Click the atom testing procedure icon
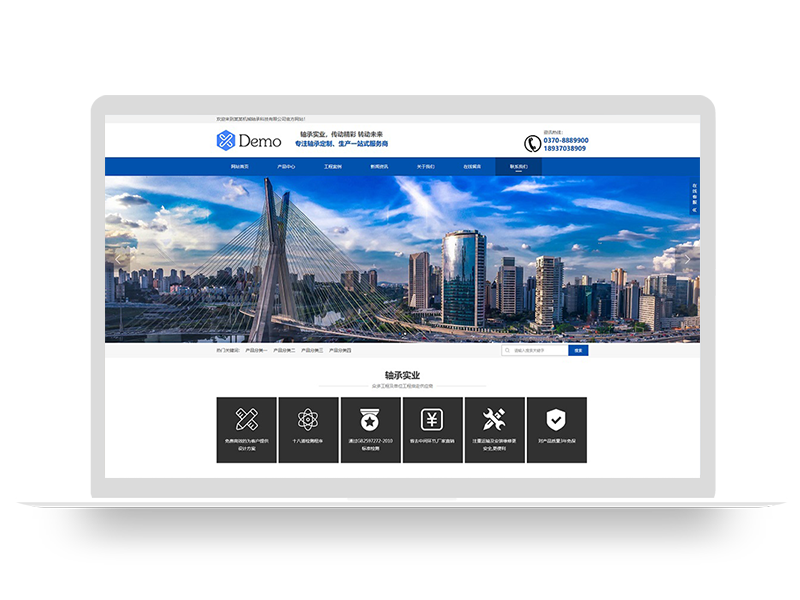 pos(308,420)
